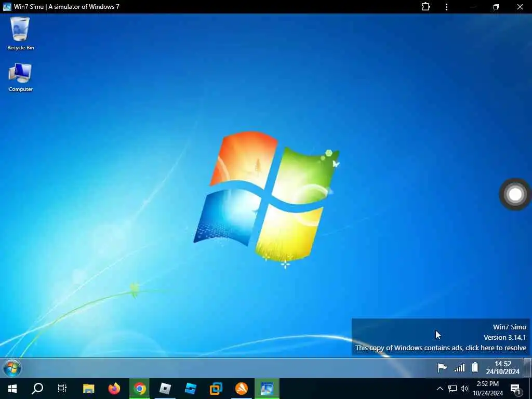Open the orange round app on taskbar

click(x=242, y=389)
